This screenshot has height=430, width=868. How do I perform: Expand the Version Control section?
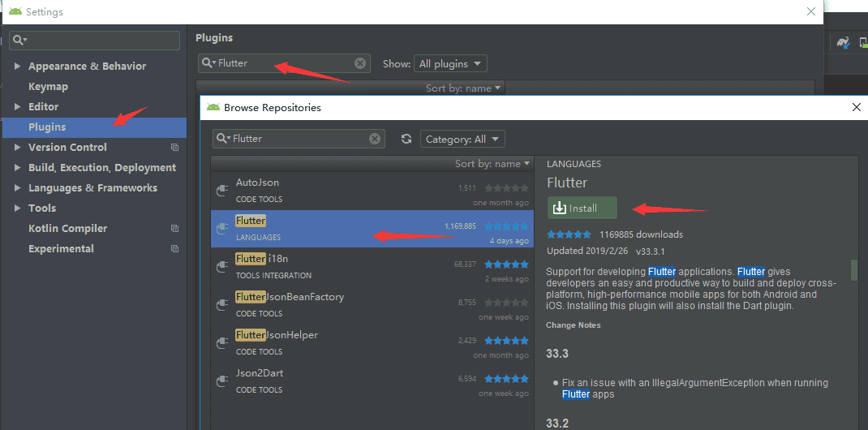[x=17, y=147]
